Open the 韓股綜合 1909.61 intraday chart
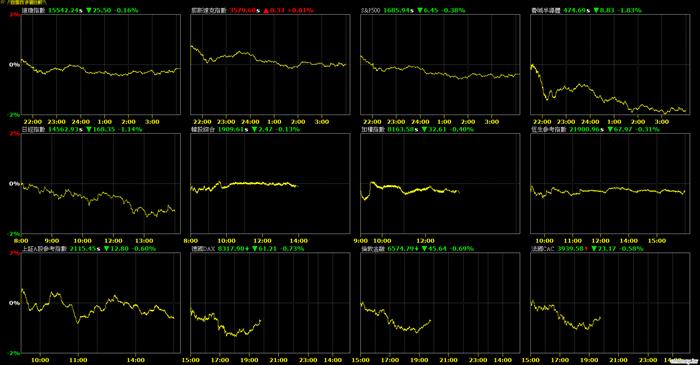Viewport: 700px width, 365px height. (271, 183)
